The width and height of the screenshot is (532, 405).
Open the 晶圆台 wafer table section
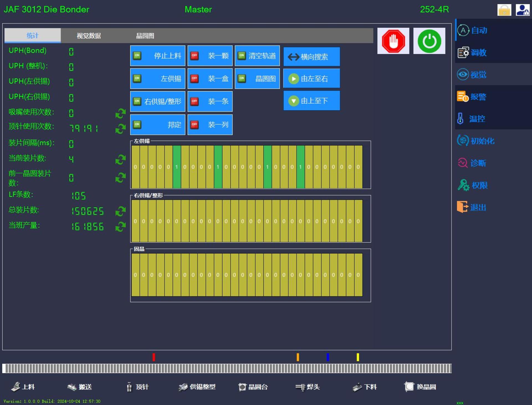(x=253, y=387)
